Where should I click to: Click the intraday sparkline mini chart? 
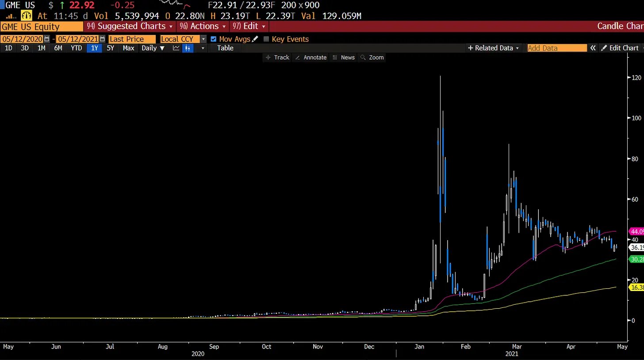tap(175, 5)
